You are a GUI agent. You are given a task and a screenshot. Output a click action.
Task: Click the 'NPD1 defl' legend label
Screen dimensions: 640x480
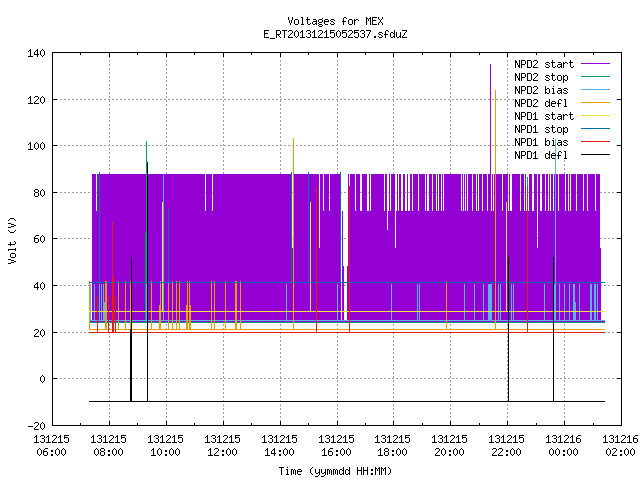pyautogui.click(x=541, y=156)
